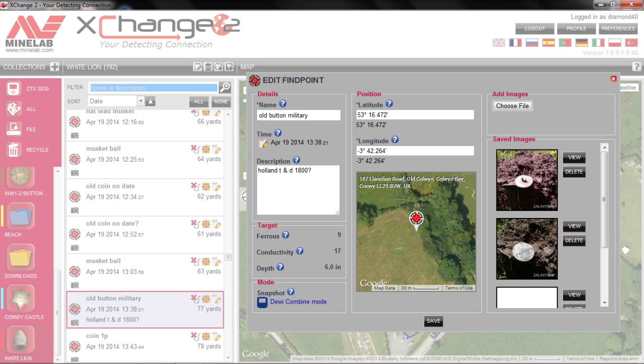Click help icon next to Ferrous
The image size is (644, 364).
[285, 235]
